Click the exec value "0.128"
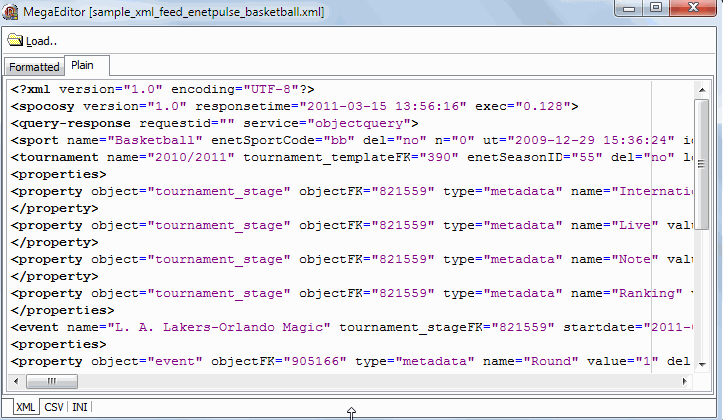 tap(543, 106)
